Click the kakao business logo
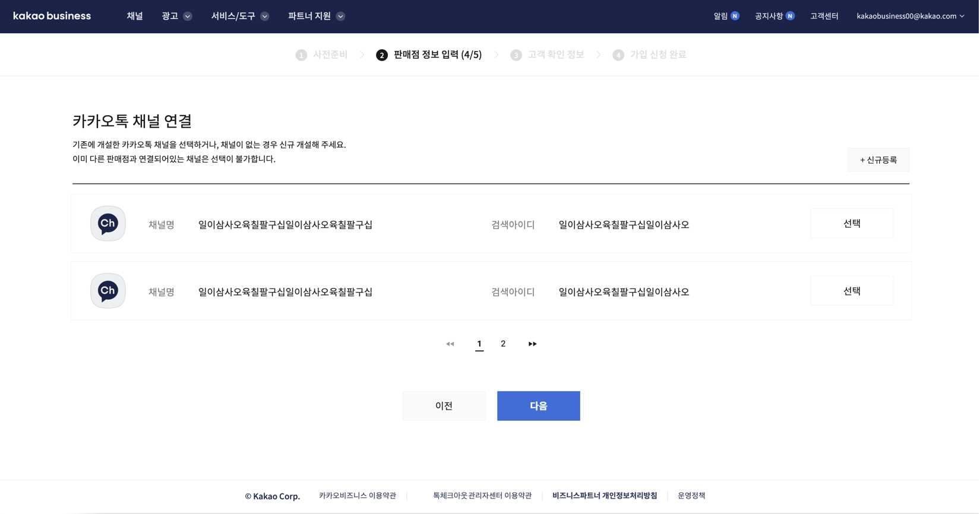 point(52,16)
